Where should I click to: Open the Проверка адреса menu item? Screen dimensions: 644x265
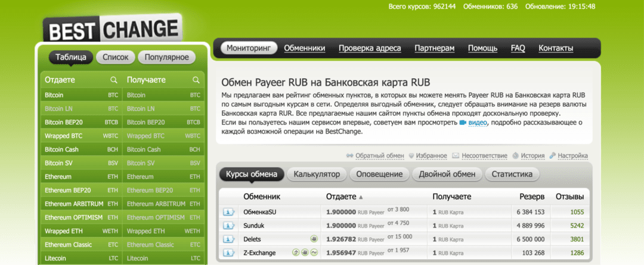tap(370, 48)
